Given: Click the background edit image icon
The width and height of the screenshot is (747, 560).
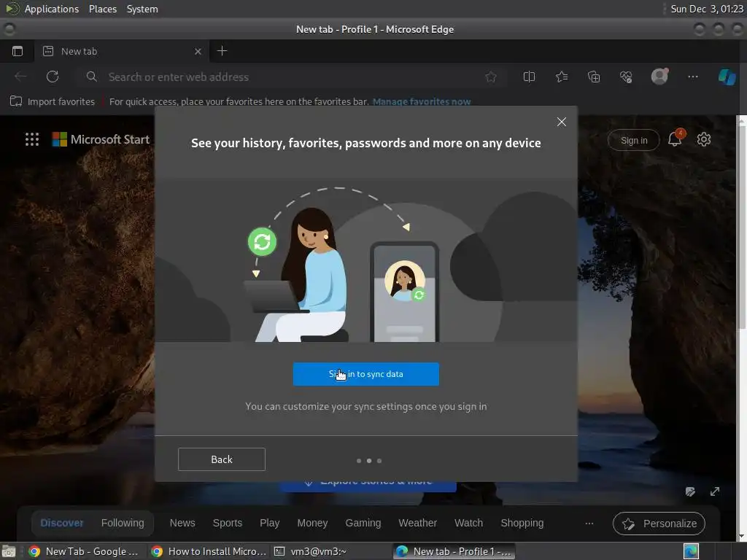Looking at the screenshot, I should pyautogui.click(x=690, y=491).
